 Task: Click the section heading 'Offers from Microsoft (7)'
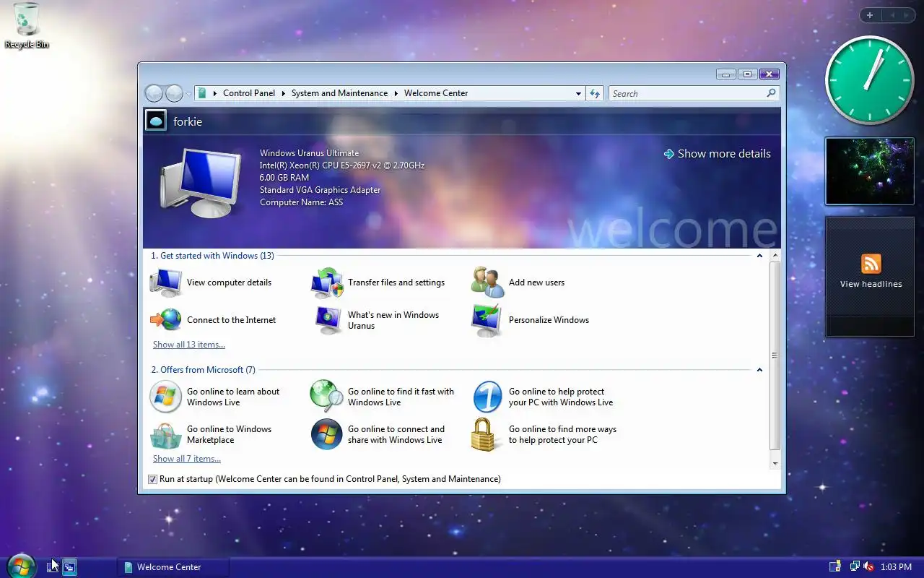pyautogui.click(x=203, y=370)
